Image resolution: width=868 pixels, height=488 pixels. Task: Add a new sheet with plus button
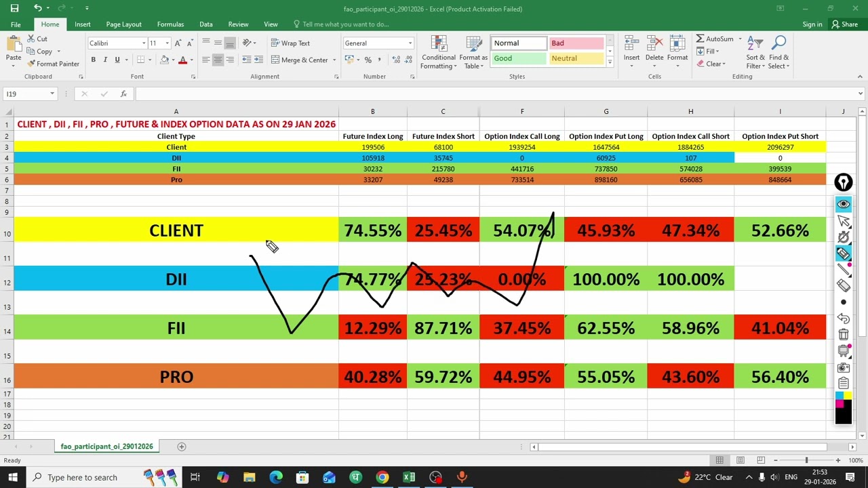[x=181, y=447]
